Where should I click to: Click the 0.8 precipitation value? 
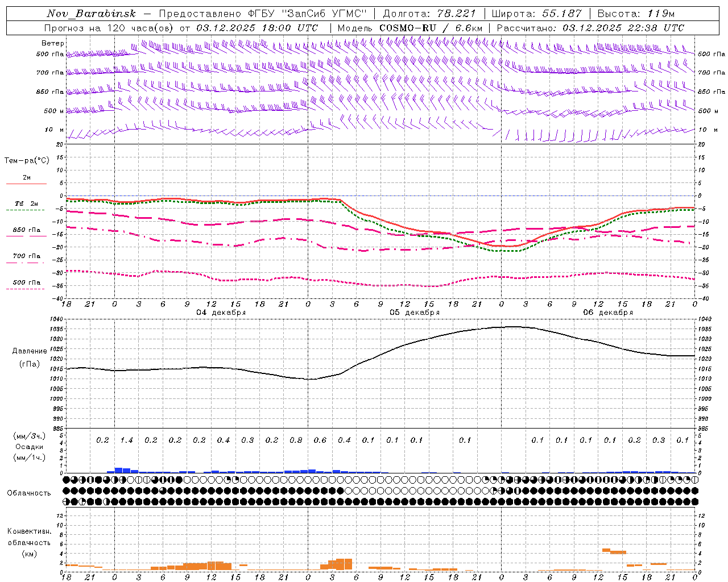pyautogui.click(x=296, y=440)
